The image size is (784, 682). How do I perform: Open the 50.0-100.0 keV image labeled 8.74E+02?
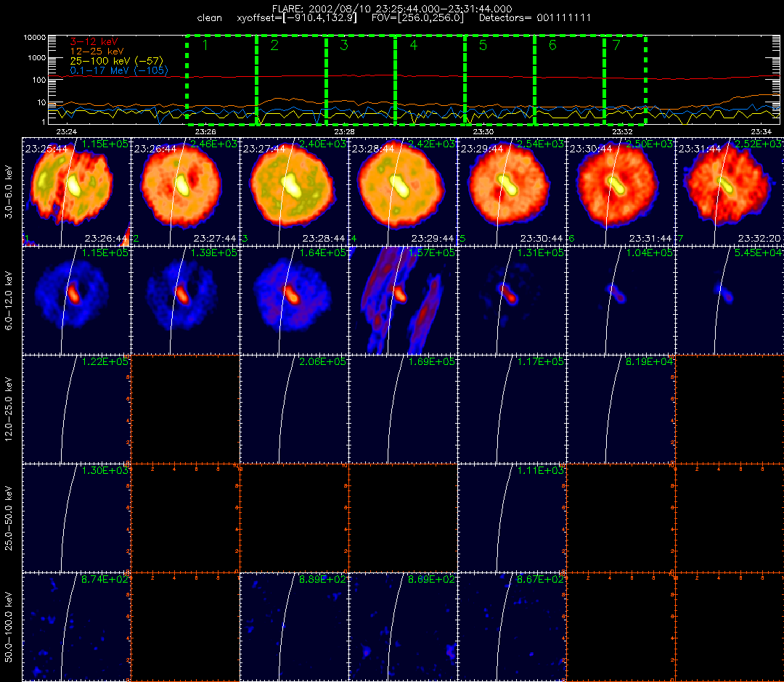click(76, 628)
